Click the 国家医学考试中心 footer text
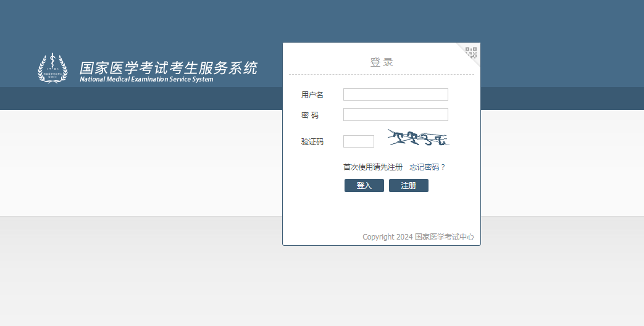The width and height of the screenshot is (644, 326). point(445,237)
